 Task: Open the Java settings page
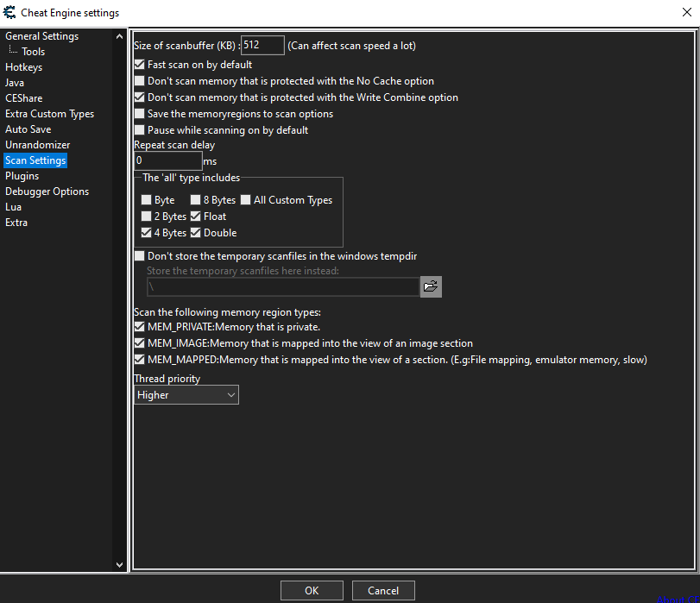pos(15,83)
